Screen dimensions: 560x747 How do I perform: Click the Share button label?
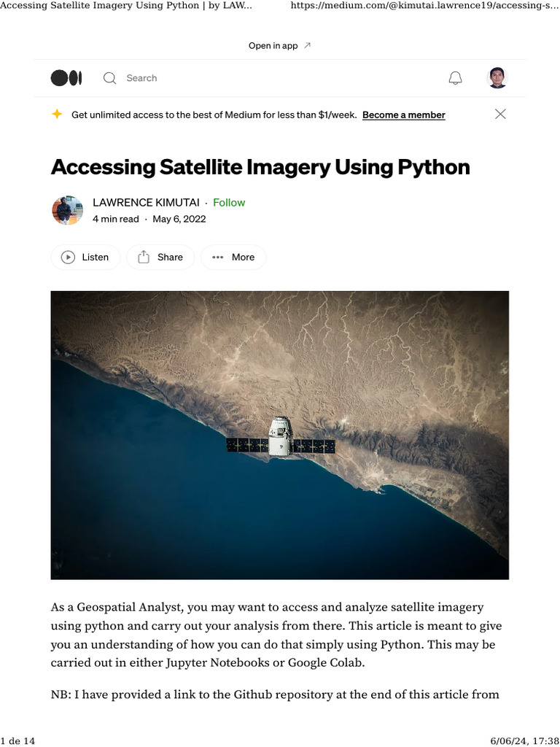tap(170, 258)
